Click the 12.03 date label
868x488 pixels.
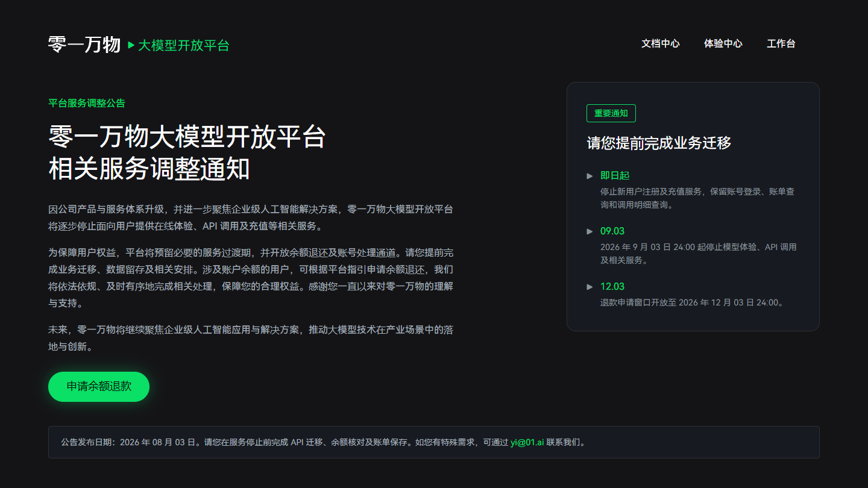point(612,287)
